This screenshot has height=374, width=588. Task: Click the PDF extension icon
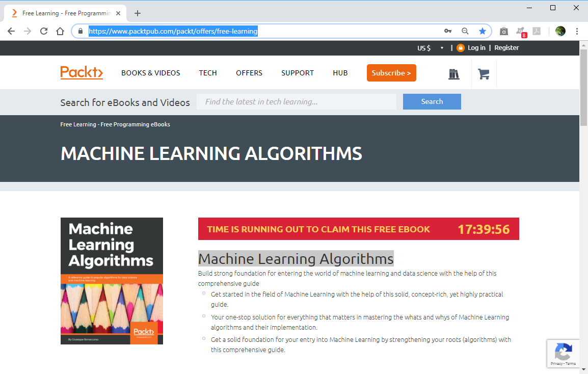click(x=537, y=31)
